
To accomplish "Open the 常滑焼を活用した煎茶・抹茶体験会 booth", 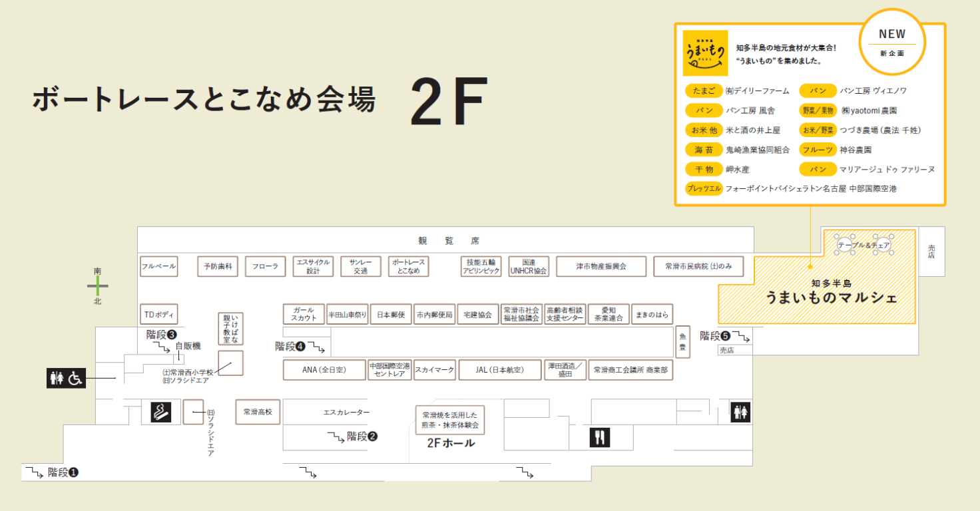I will coord(450,420).
